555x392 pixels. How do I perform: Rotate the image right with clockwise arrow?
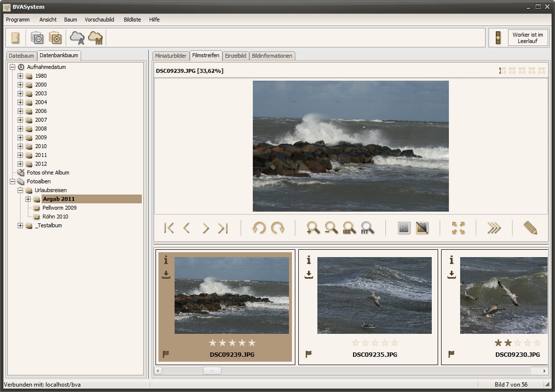(x=278, y=228)
